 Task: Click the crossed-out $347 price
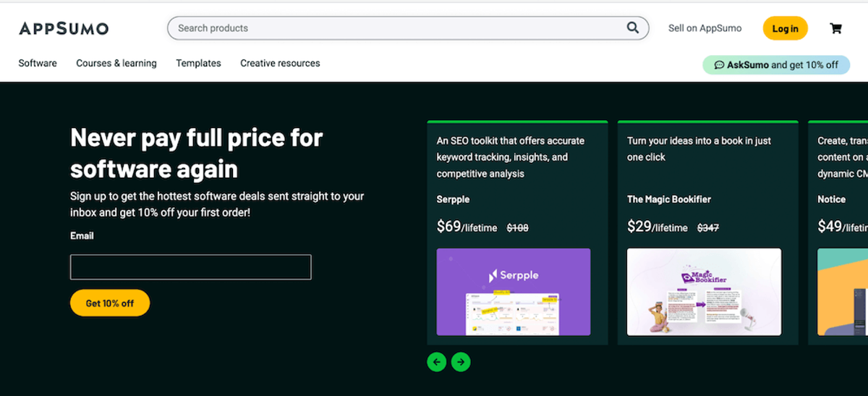(x=708, y=228)
